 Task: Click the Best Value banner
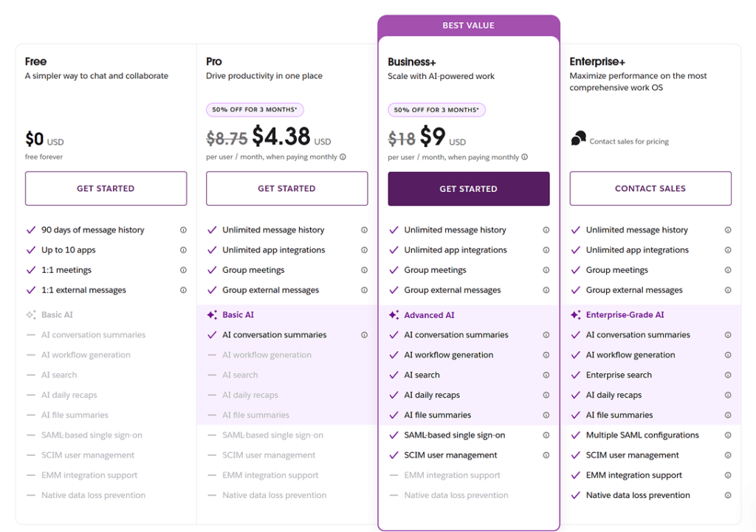(468, 26)
